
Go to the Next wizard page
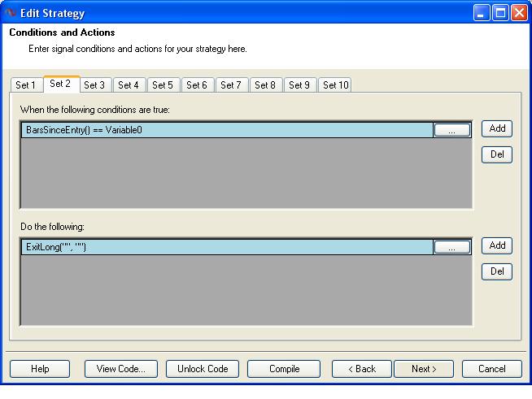[424, 369]
